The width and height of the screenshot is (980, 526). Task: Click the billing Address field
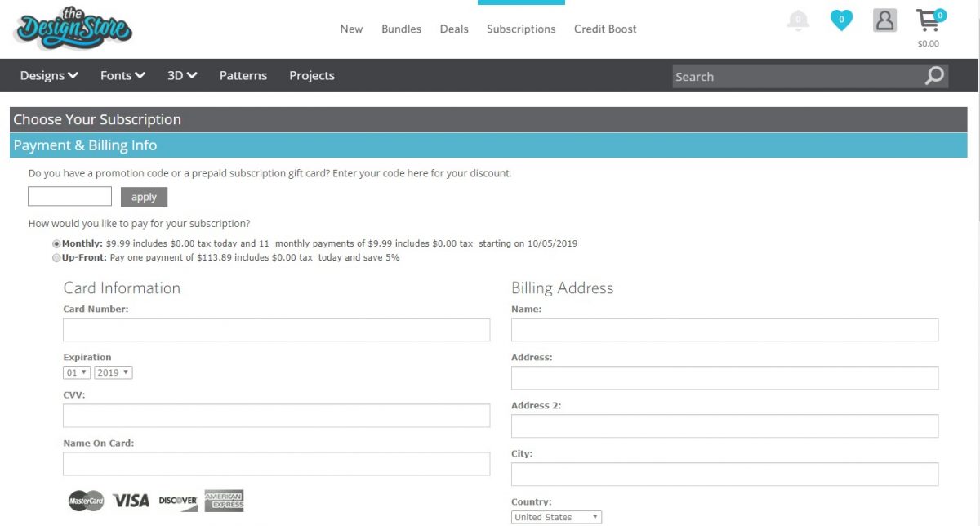(x=725, y=377)
